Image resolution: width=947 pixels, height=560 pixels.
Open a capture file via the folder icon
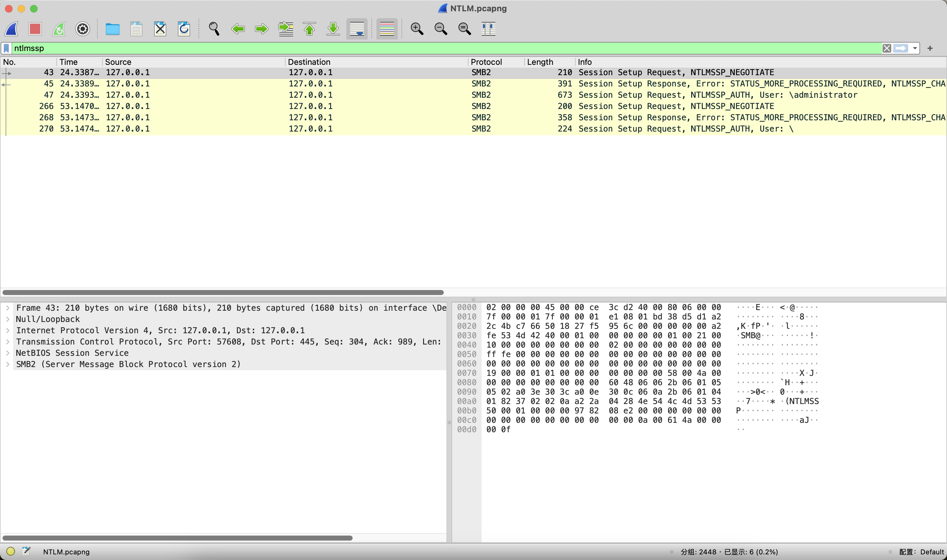112,29
